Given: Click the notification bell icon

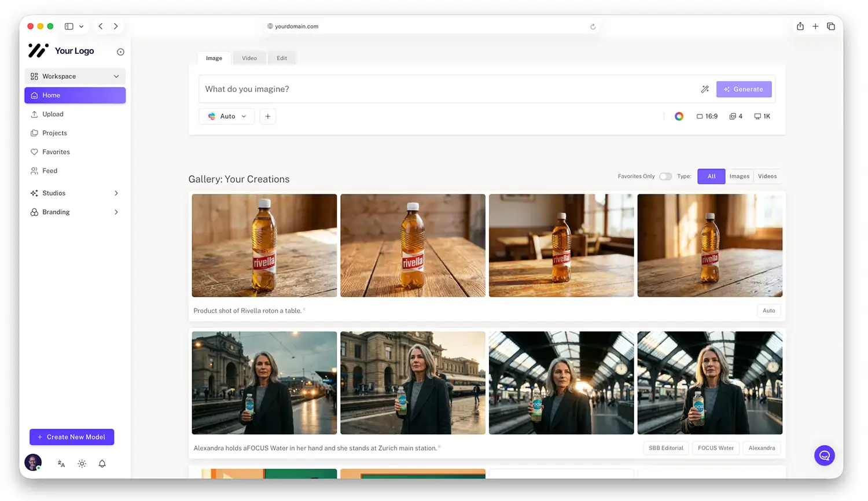Looking at the screenshot, I should click(102, 464).
